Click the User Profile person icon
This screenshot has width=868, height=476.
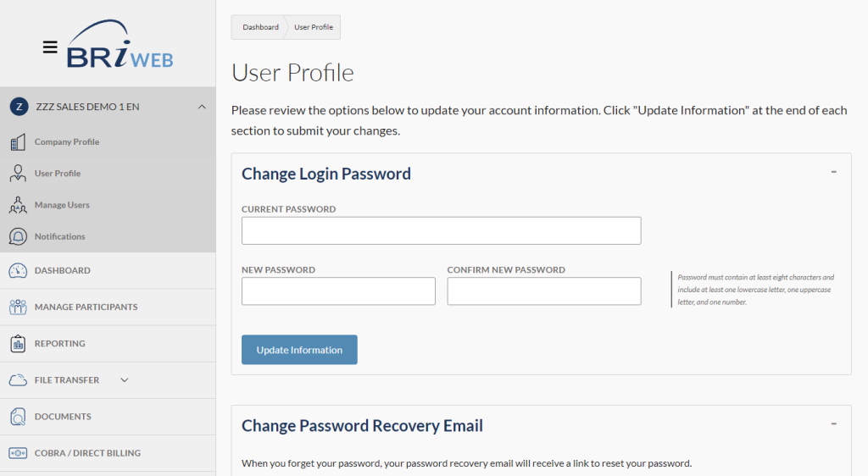pos(18,174)
